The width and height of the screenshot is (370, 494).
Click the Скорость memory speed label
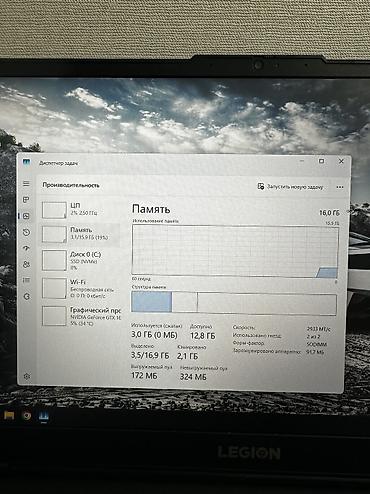244,328
